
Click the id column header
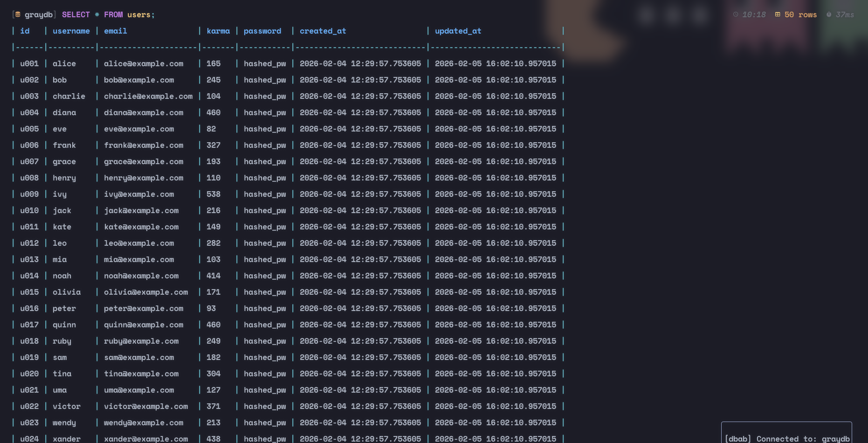25,31
